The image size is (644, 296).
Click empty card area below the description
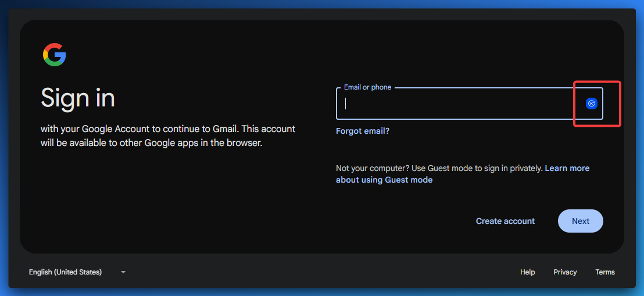[x=169, y=204]
